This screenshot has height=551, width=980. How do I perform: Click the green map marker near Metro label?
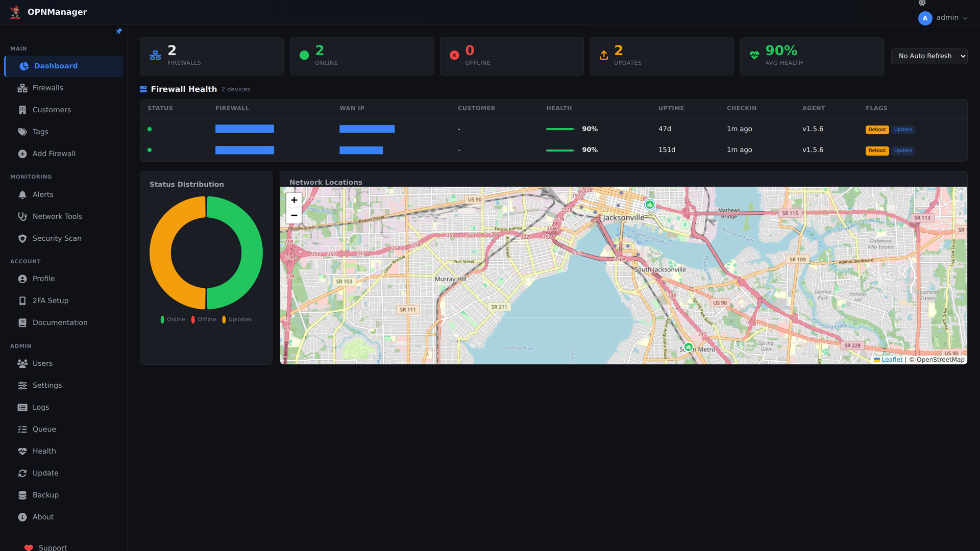689,347
